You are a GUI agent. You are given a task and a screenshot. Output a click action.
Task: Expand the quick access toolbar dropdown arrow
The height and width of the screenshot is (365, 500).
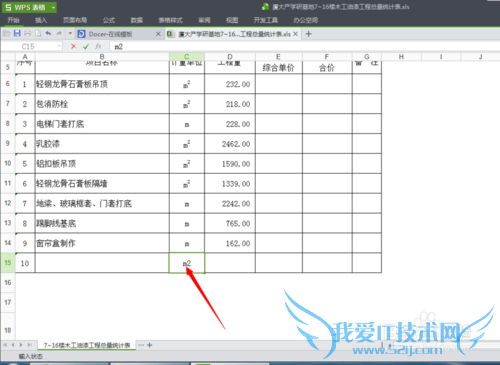click(70, 33)
